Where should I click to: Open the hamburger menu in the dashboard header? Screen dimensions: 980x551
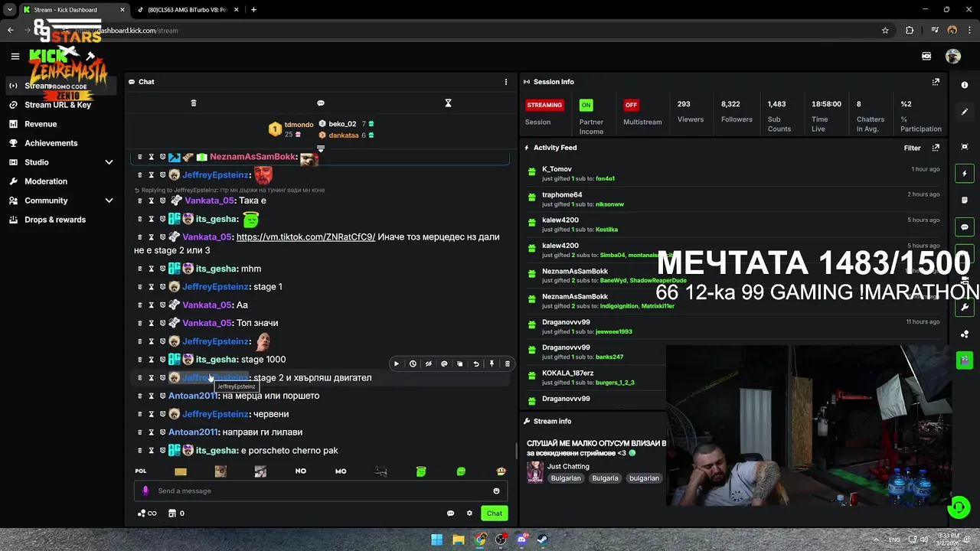pyautogui.click(x=15, y=56)
